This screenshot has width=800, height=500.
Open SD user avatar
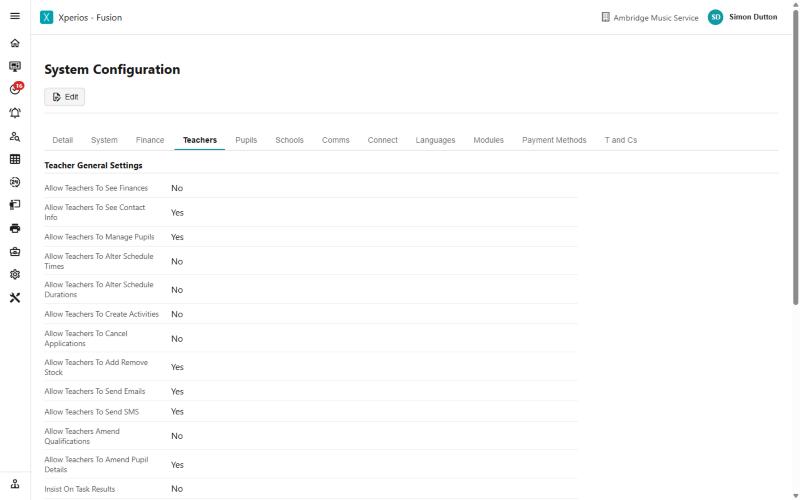(x=715, y=17)
